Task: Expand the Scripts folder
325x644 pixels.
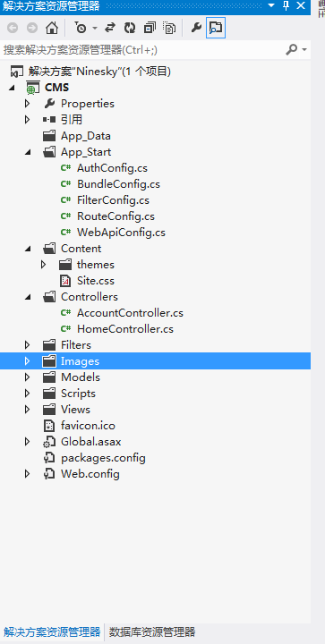Action: [x=27, y=393]
